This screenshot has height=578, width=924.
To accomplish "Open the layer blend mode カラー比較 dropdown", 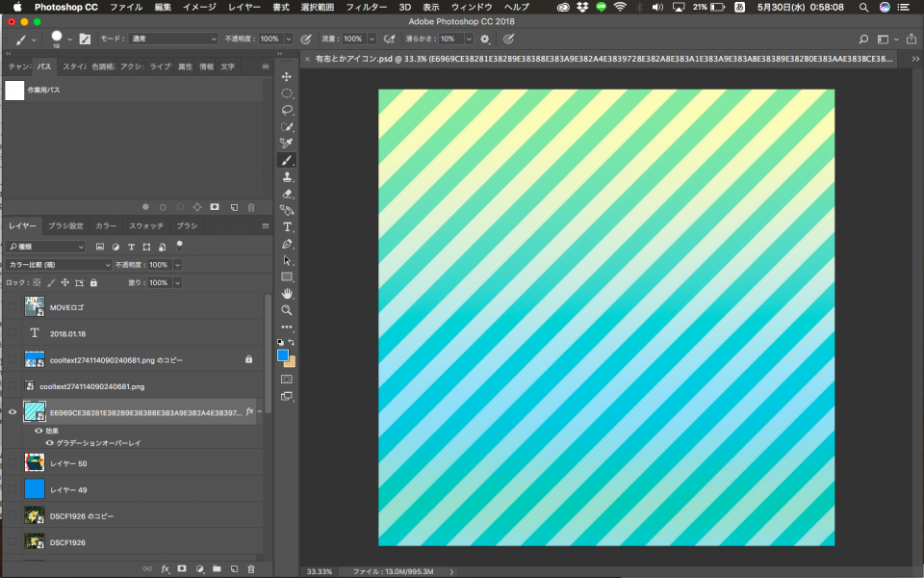I will point(60,265).
